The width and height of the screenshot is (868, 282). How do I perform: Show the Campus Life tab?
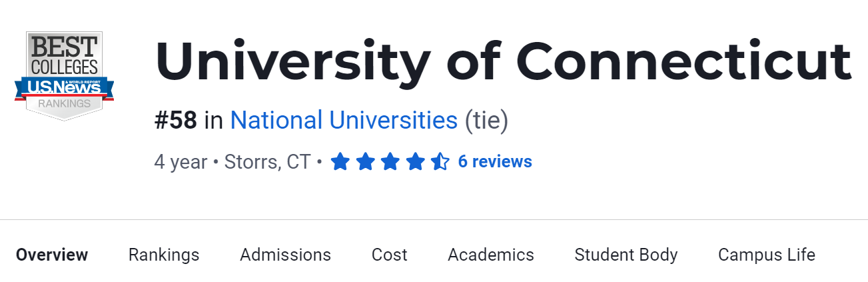[x=767, y=255]
